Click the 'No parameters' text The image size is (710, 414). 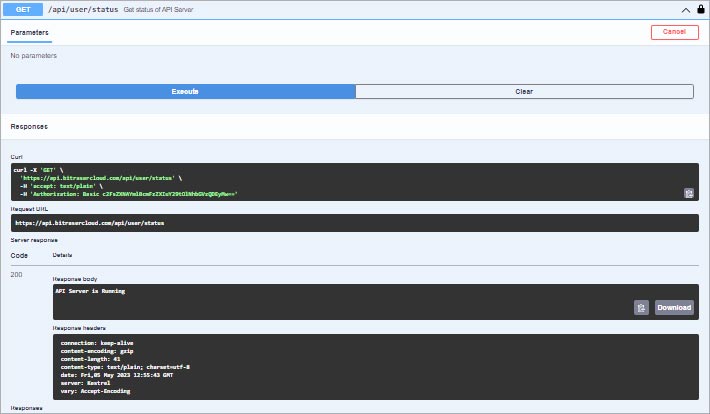coord(34,56)
